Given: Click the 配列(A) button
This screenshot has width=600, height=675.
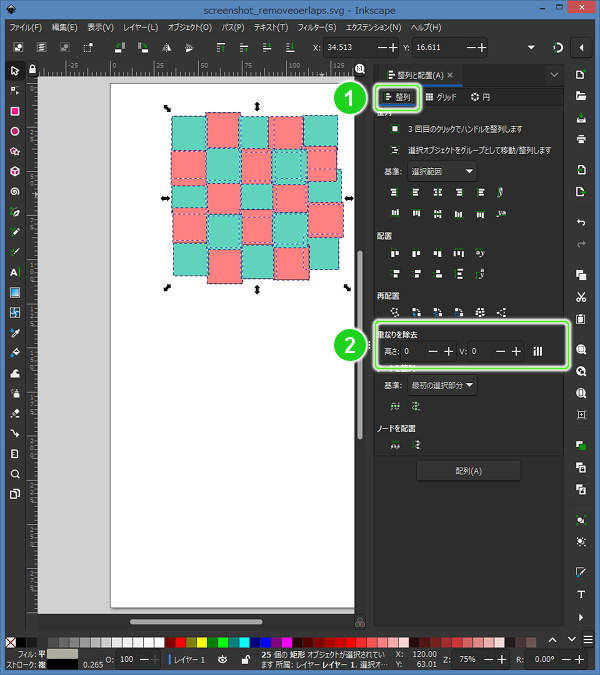Looking at the screenshot, I should [468, 471].
